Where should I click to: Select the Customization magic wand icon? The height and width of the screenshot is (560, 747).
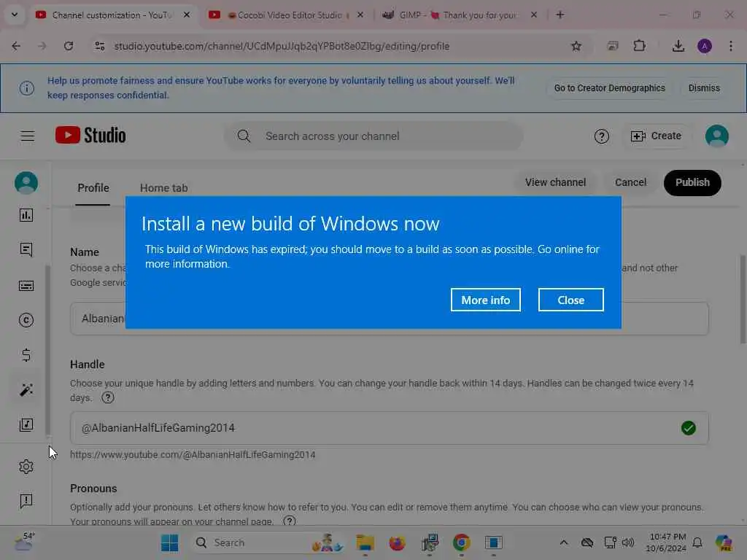tap(26, 389)
